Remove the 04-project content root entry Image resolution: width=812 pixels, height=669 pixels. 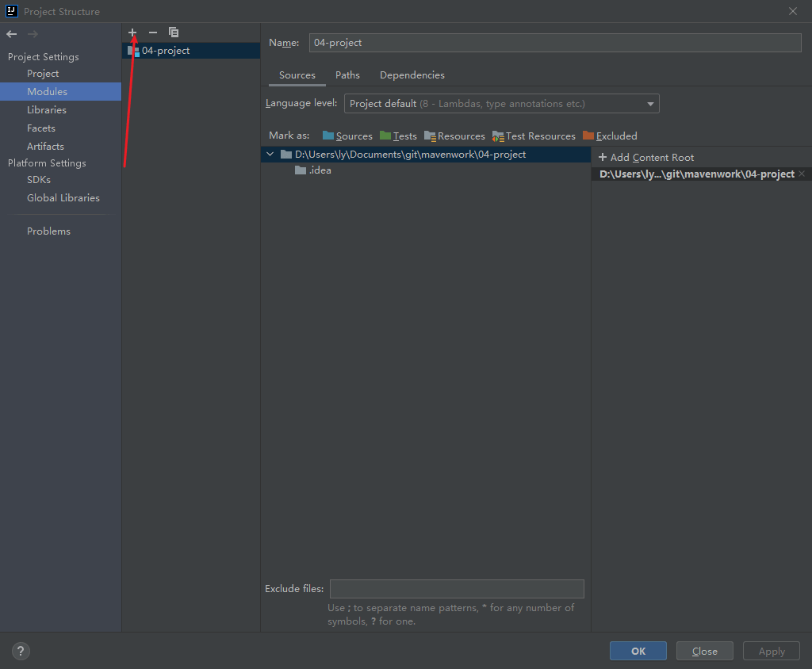tap(802, 174)
